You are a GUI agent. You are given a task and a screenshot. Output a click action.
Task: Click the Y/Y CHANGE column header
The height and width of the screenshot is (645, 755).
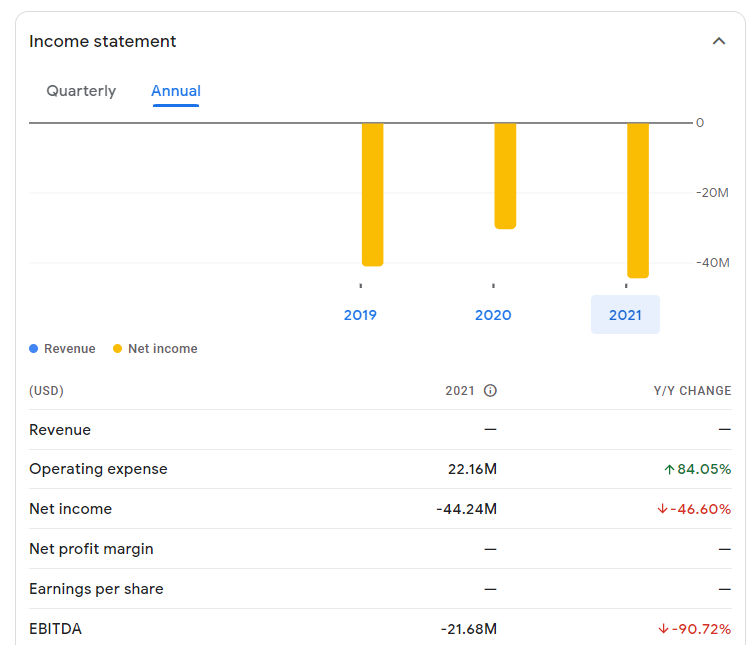point(692,391)
